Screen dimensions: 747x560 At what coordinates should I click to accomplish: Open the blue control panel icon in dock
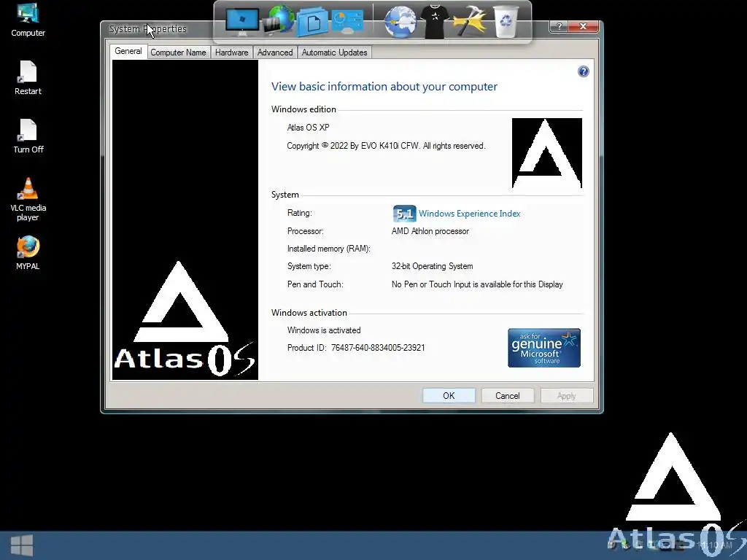coord(347,22)
